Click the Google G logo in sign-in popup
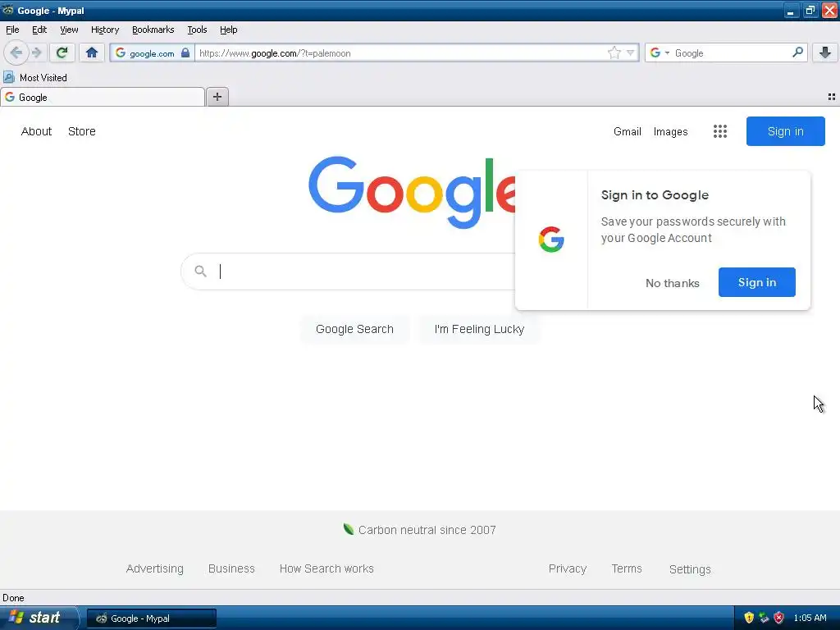This screenshot has height=630, width=840. (x=551, y=239)
